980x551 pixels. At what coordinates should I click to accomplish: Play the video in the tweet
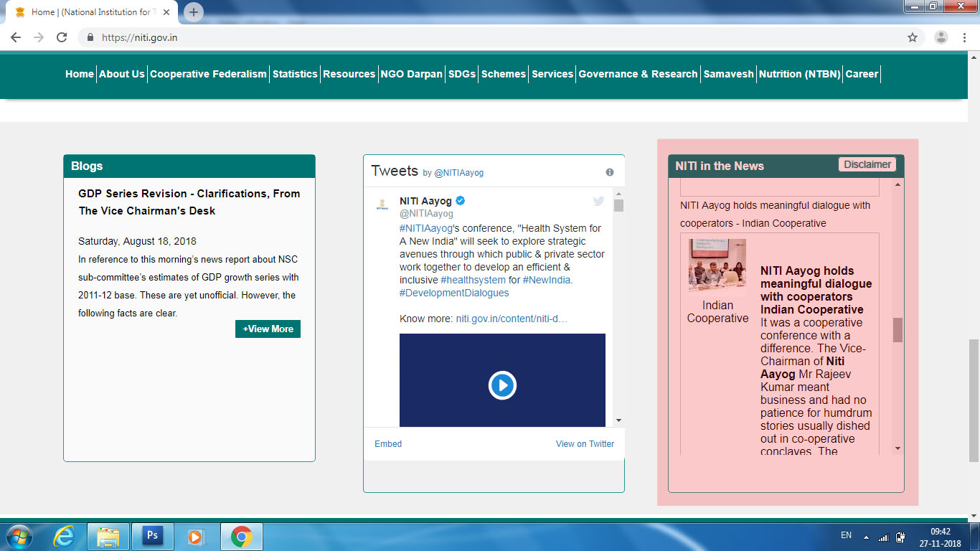(x=502, y=385)
